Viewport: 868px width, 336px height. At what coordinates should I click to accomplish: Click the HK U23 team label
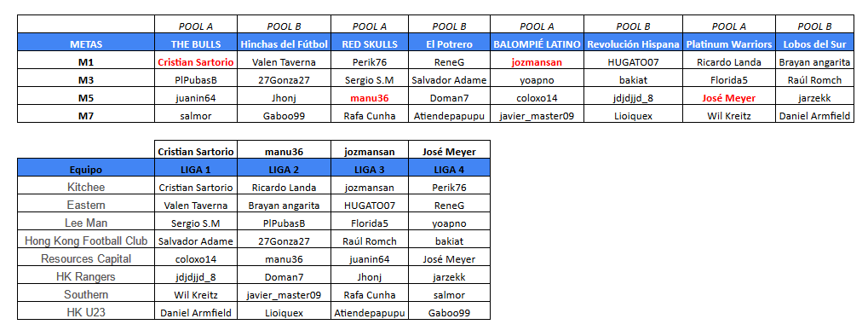pos(86,312)
